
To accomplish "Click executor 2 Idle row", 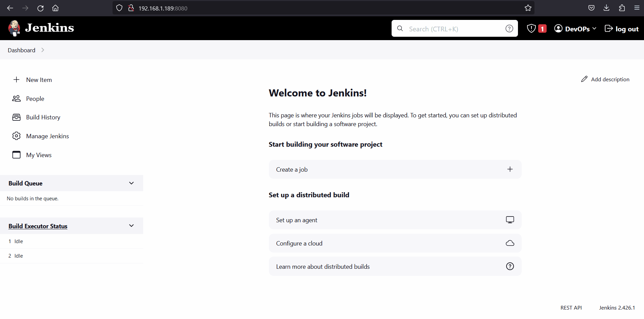I will pos(71,256).
